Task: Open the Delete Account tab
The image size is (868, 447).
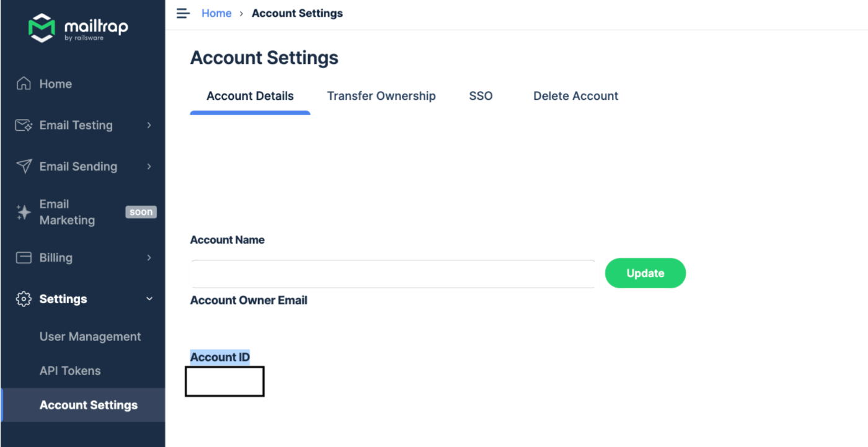Action: [575, 96]
